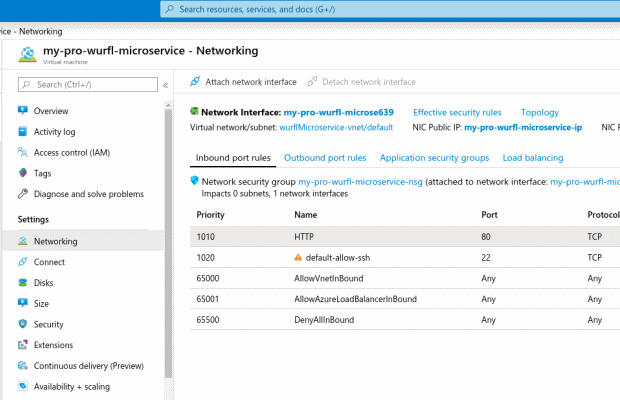
Task: Click the Connect plug icon
Action: click(x=23, y=262)
